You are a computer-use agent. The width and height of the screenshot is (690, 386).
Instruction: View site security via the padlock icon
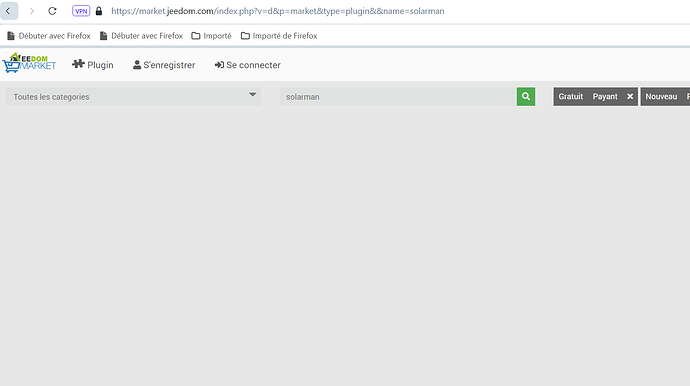[x=99, y=11]
